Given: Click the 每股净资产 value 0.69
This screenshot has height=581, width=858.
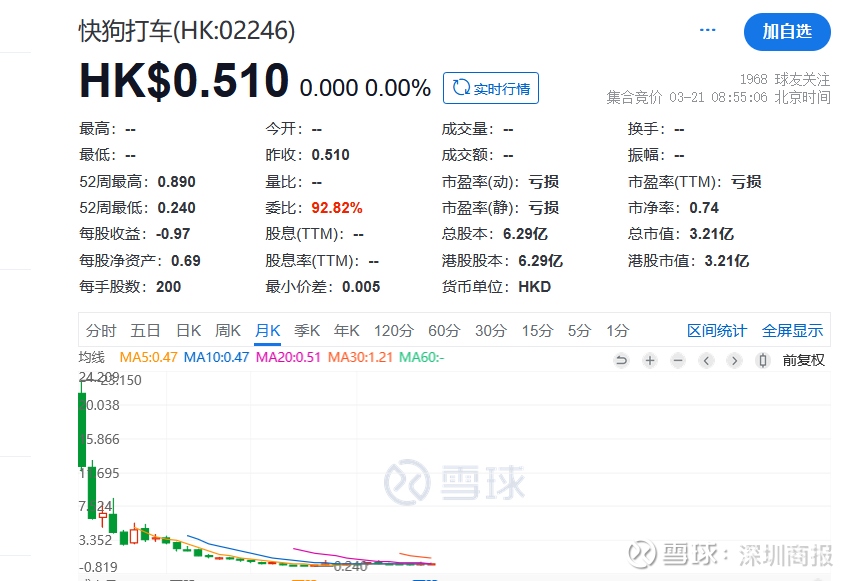Looking at the screenshot, I should 185,260.
